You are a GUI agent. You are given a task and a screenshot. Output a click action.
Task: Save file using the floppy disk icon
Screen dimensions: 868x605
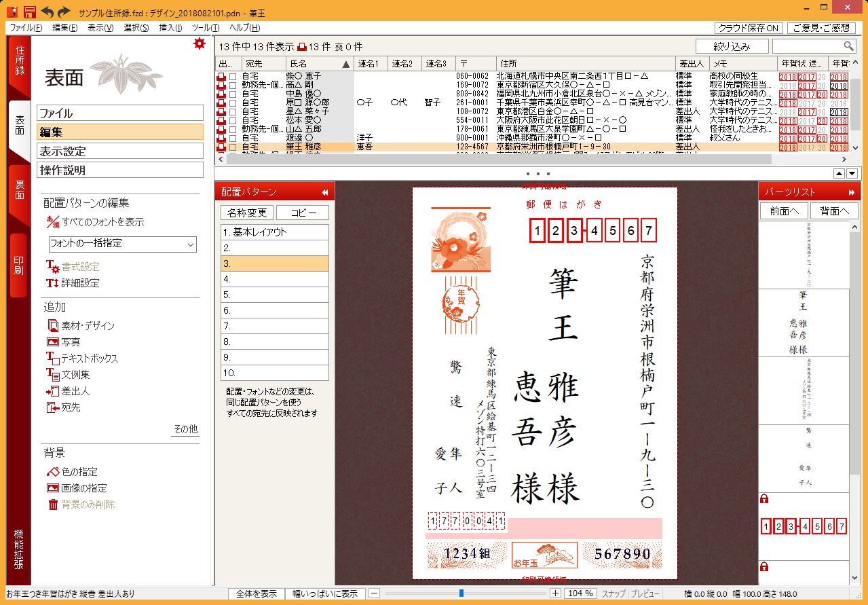(x=29, y=12)
